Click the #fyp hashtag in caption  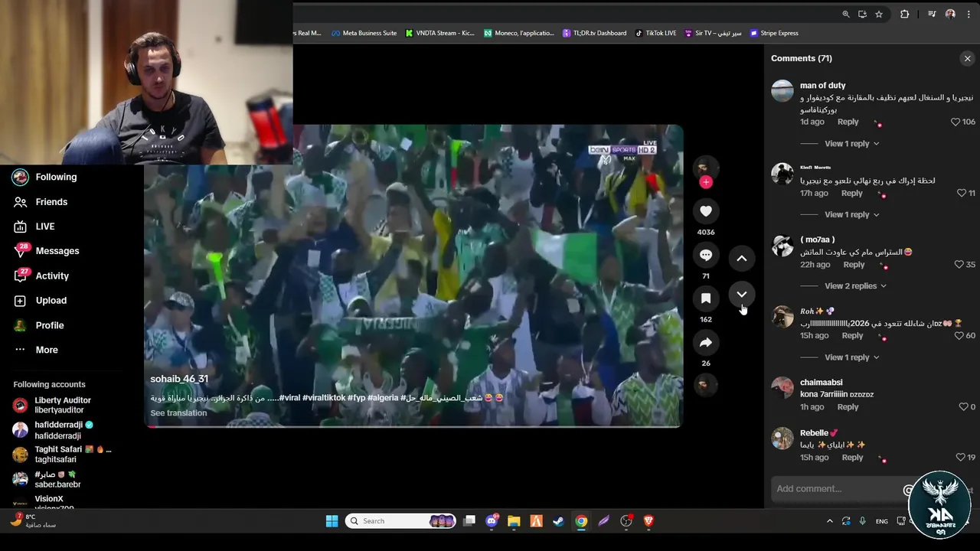(356, 398)
